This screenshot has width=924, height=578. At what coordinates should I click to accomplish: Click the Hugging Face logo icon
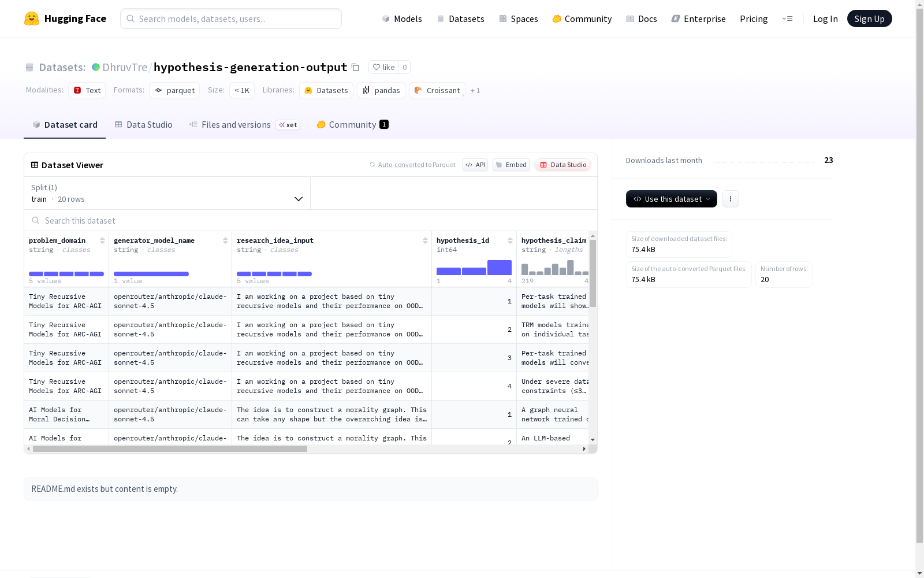coord(32,18)
